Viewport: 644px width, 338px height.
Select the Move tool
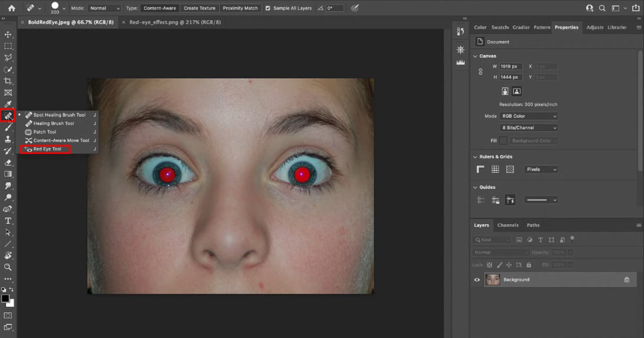(8, 35)
